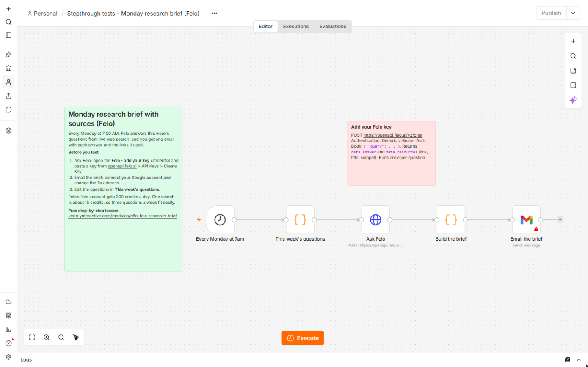Screen dimensions: 588x367
Task: Open the openapi.felo.ai link in green note
Action: point(122,166)
